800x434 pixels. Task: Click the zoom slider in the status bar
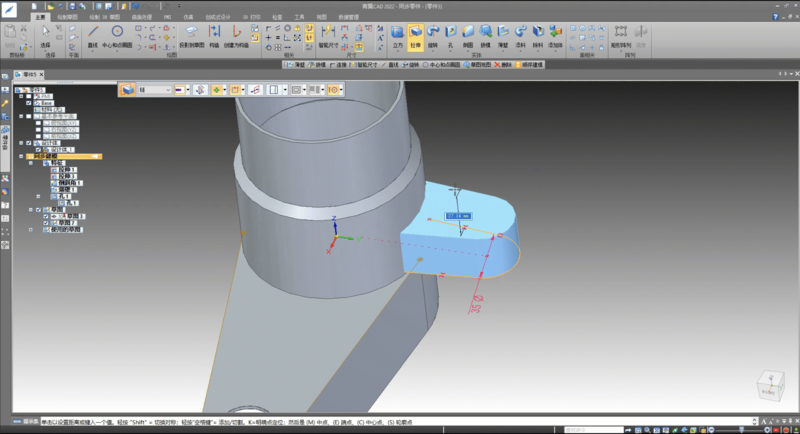(x=740, y=430)
